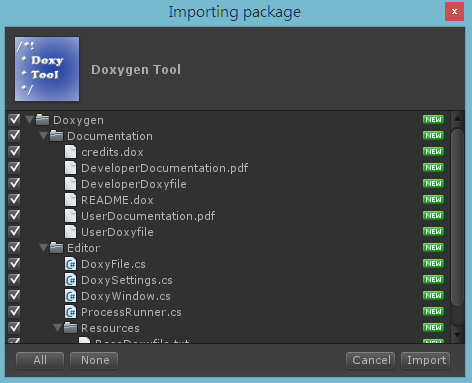Image resolution: width=472 pixels, height=383 pixels.
Task: Click the DeveloperDocumentation.pdf file icon
Action: tap(70, 168)
